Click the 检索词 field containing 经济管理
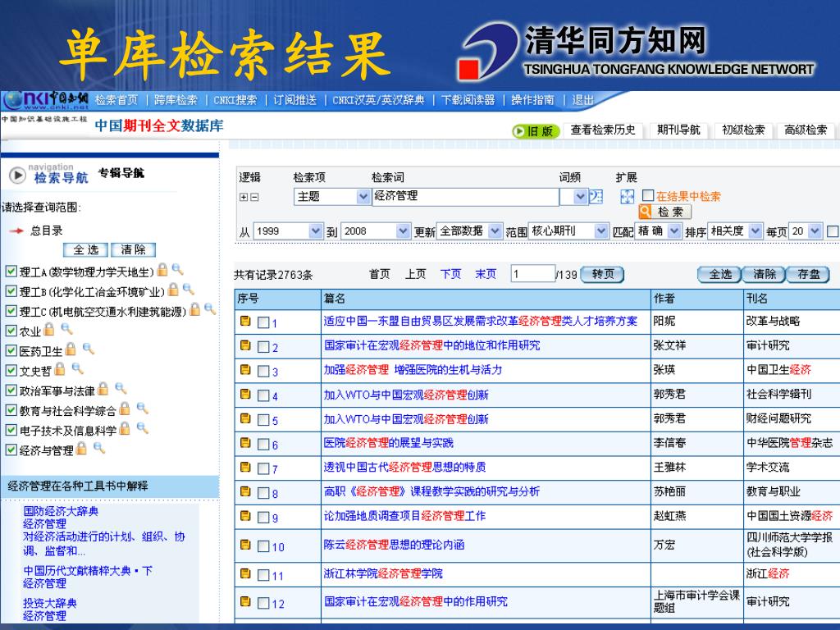Image resolution: width=840 pixels, height=630 pixels. (x=466, y=197)
